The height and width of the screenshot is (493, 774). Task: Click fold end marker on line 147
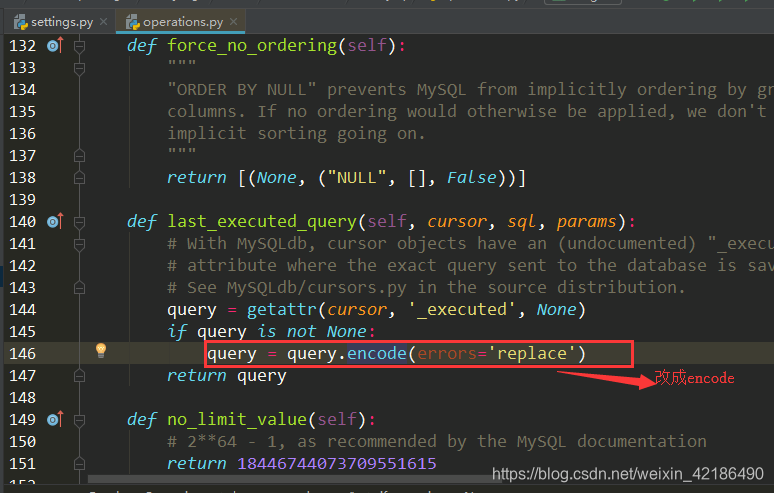coord(79,376)
